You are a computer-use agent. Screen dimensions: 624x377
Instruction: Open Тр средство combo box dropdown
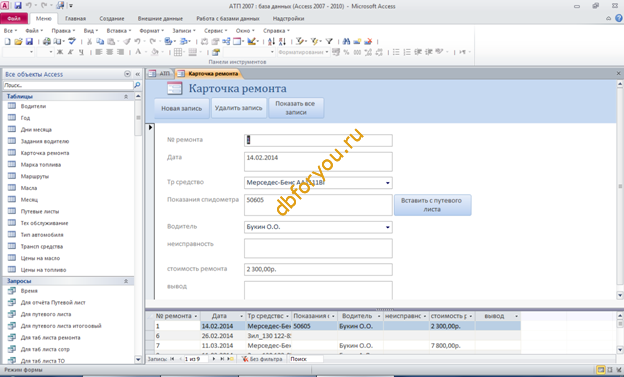(x=387, y=183)
